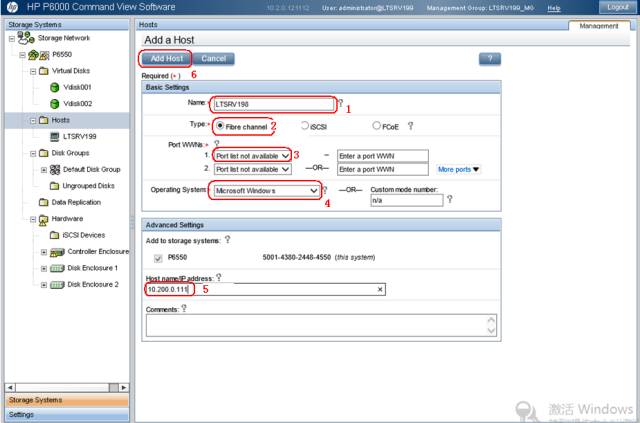Expand the Controller Enclosure node
Screen dimensions: 640x423
pos(44,252)
